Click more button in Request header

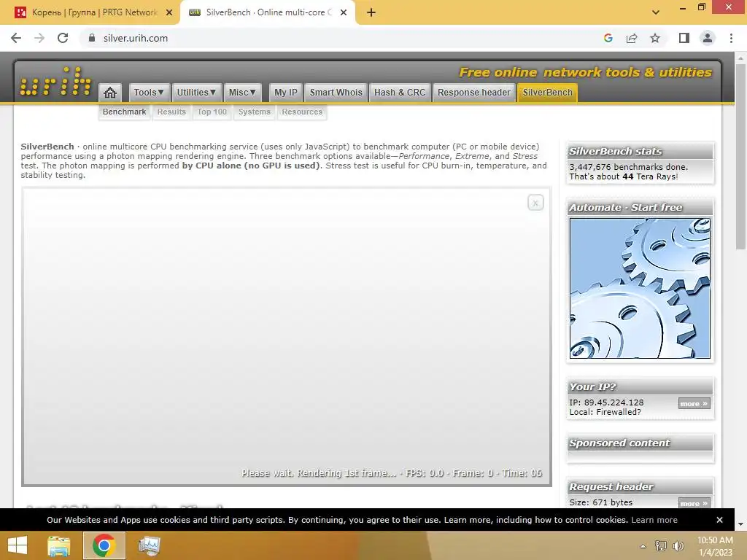tap(694, 503)
